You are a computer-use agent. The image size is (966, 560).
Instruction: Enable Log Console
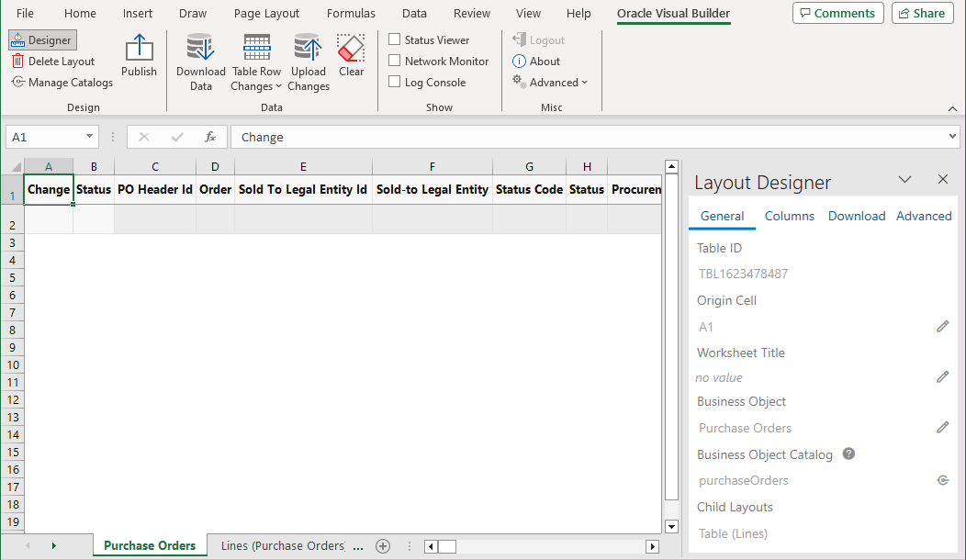(397, 82)
